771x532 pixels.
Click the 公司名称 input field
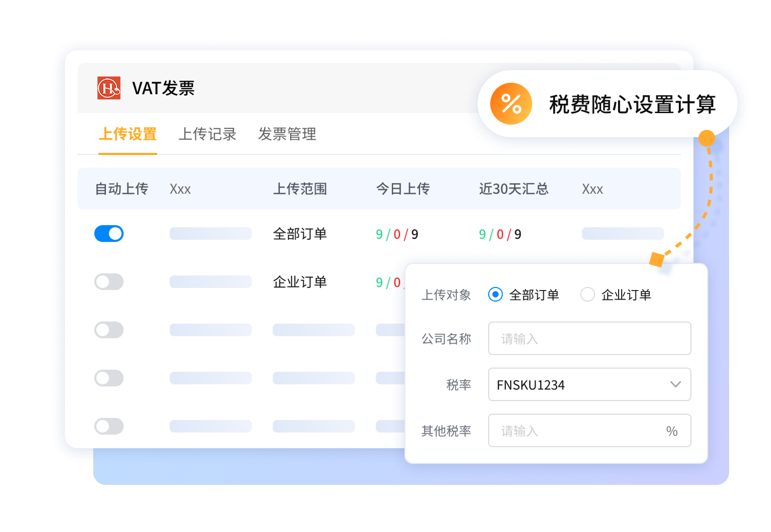coord(589,339)
